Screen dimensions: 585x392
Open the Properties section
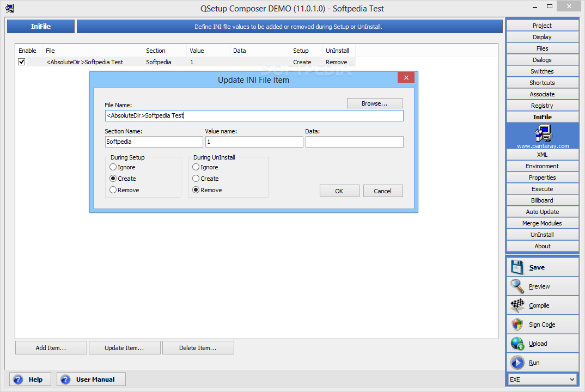pyautogui.click(x=542, y=177)
